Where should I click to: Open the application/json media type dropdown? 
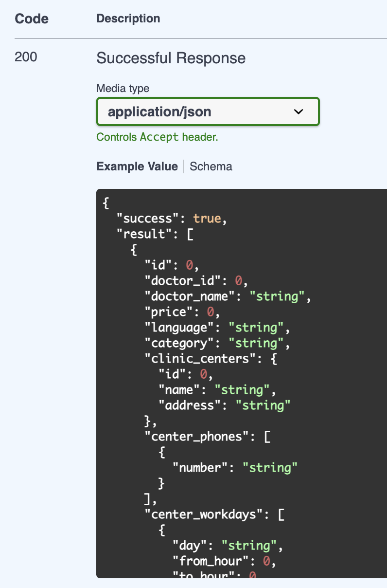208,111
